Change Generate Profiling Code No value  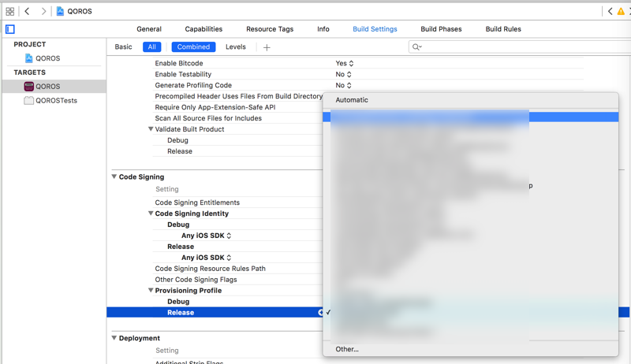[x=343, y=85]
